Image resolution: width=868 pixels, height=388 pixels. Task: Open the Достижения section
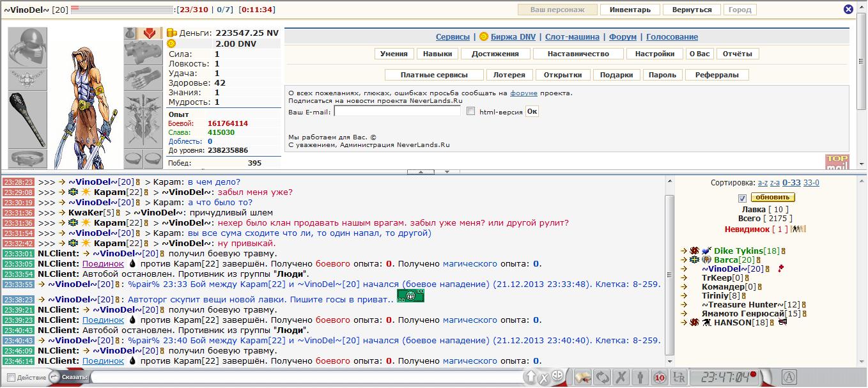(x=495, y=54)
